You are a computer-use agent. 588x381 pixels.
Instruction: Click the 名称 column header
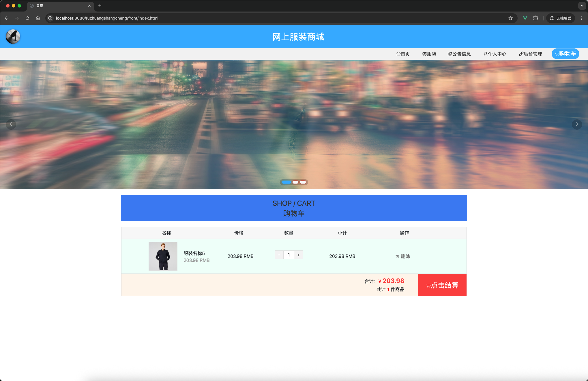pyautogui.click(x=166, y=233)
